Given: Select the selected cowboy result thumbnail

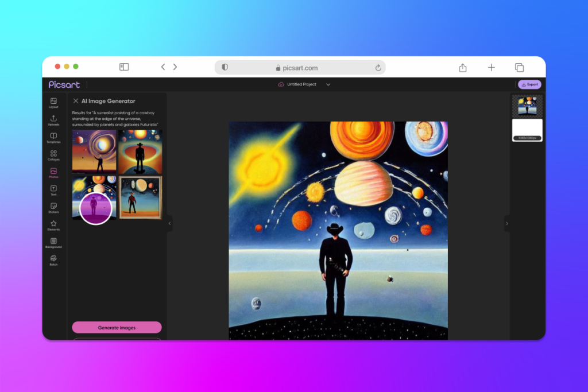Looking at the screenshot, I should coord(94,208).
